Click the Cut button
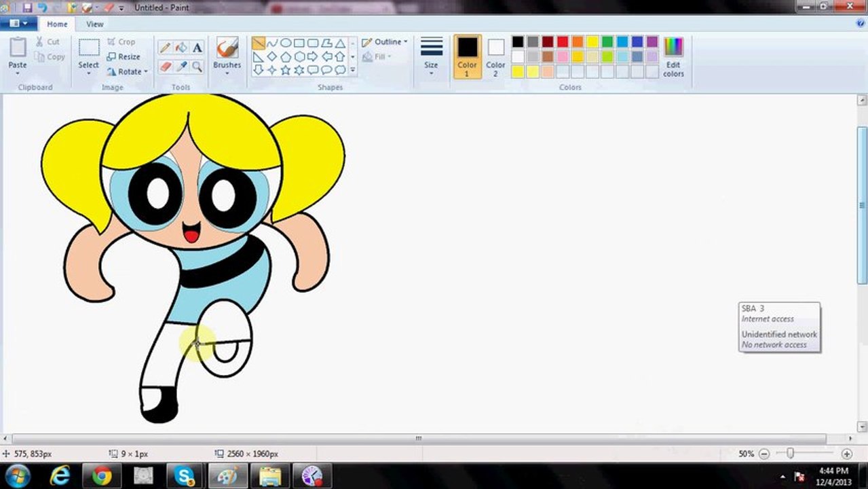Image resolution: width=868 pixels, height=489 pixels. coord(48,42)
